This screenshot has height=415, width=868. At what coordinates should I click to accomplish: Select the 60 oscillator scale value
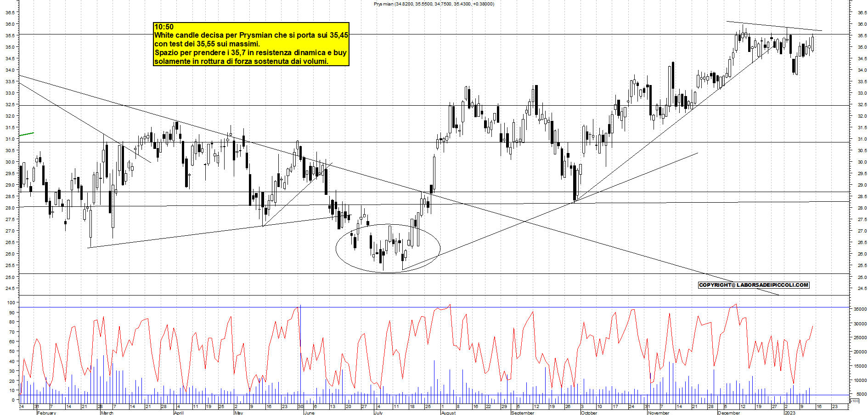pos(12,341)
